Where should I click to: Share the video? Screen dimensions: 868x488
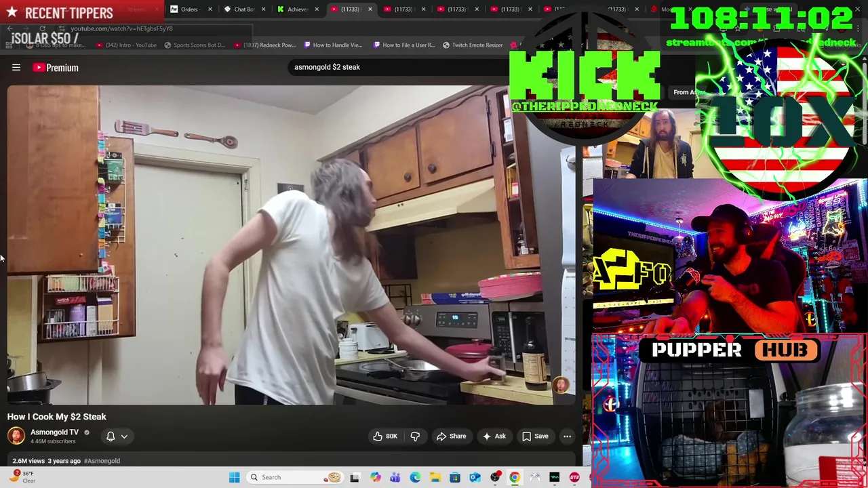pos(451,436)
